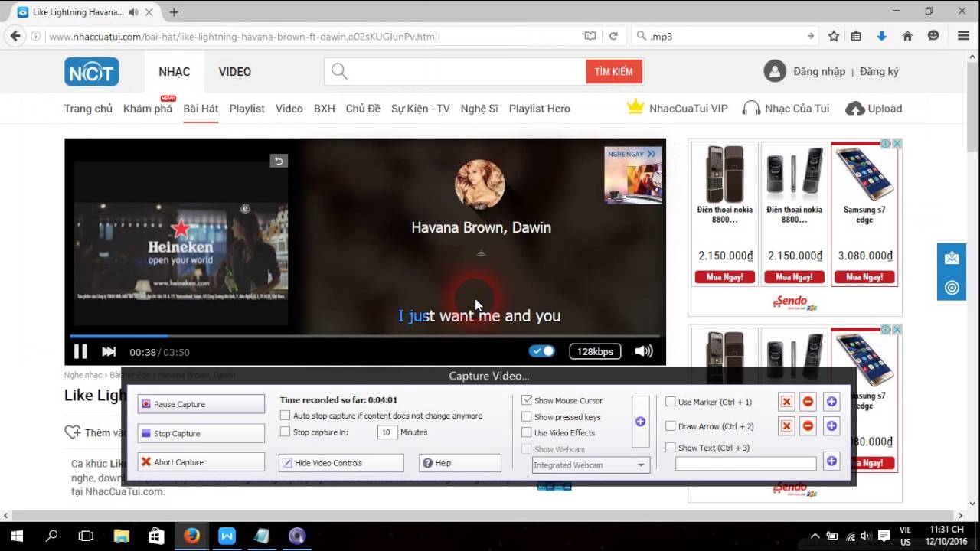Enable Show pressed keys
The width and height of the screenshot is (980, 551).
[x=527, y=417]
